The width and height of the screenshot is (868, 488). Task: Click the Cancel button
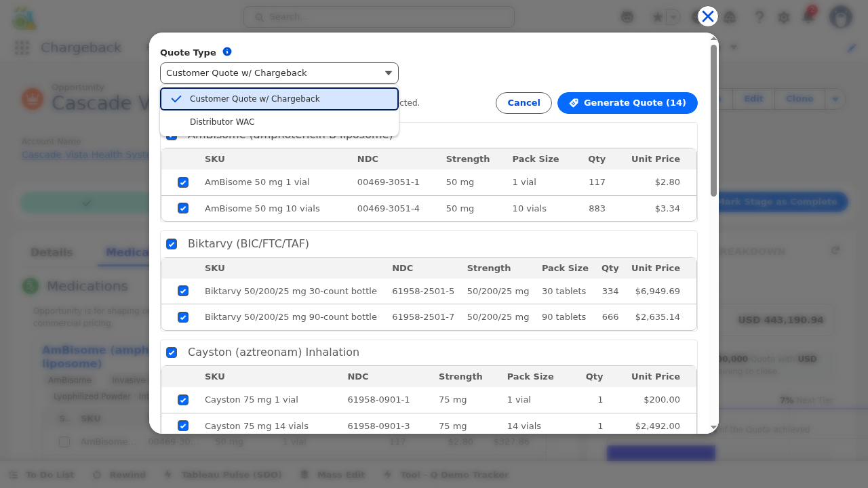[x=524, y=103]
